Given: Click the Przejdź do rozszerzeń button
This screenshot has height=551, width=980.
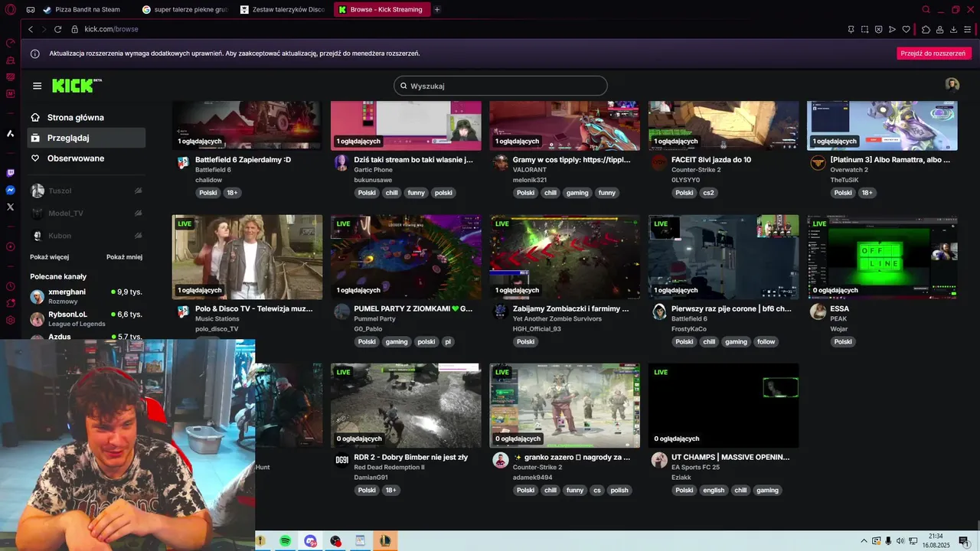Looking at the screenshot, I should [x=934, y=54].
